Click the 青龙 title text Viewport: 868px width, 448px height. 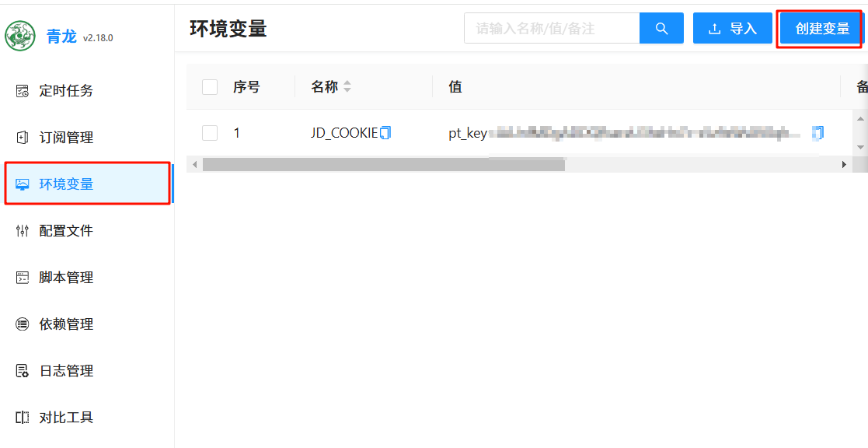coord(61,37)
